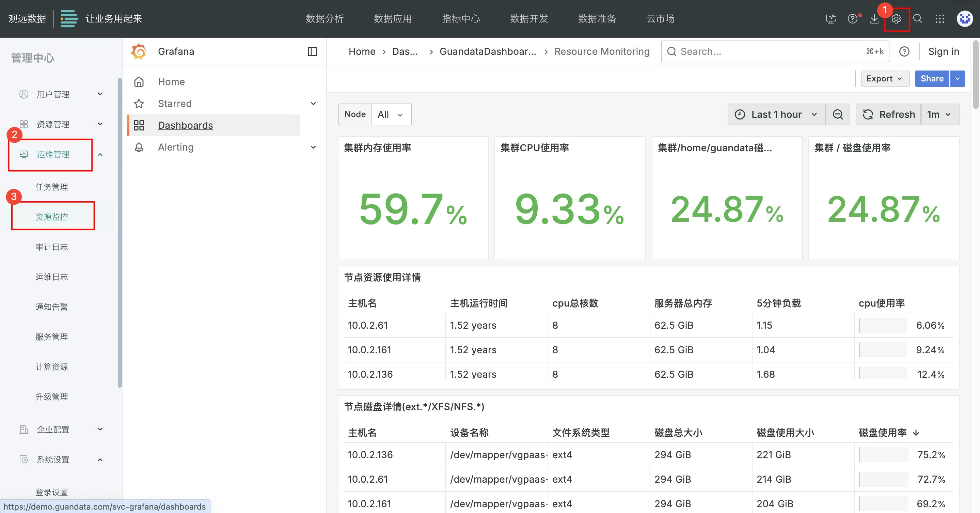Open the nine-dot apps grid icon
The height and width of the screenshot is (513, 980).
[940, 19]
